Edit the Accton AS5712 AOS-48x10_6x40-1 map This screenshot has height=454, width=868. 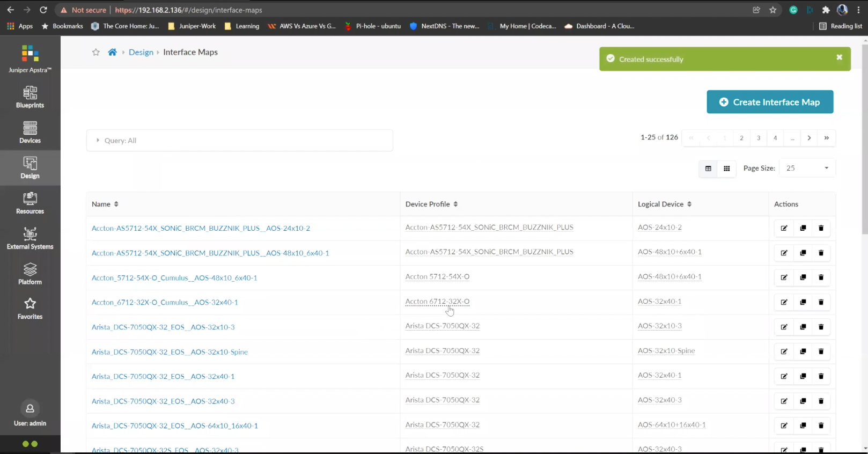[784, 253]
